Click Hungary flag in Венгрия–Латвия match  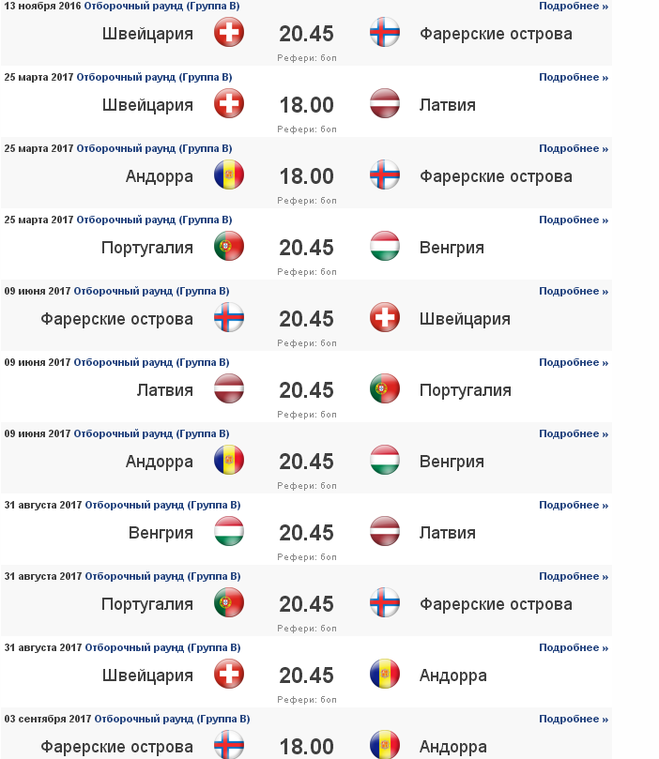pyautogui.click(x=229, y=532)
